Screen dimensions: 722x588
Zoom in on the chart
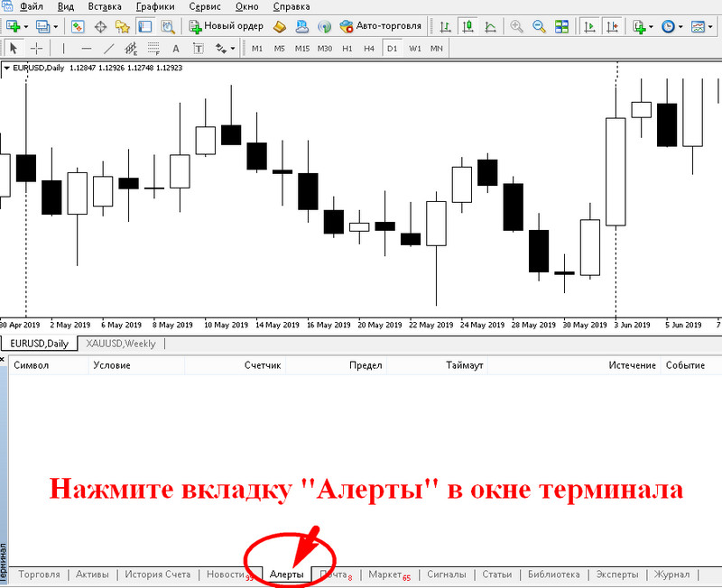tap(516, 27)
